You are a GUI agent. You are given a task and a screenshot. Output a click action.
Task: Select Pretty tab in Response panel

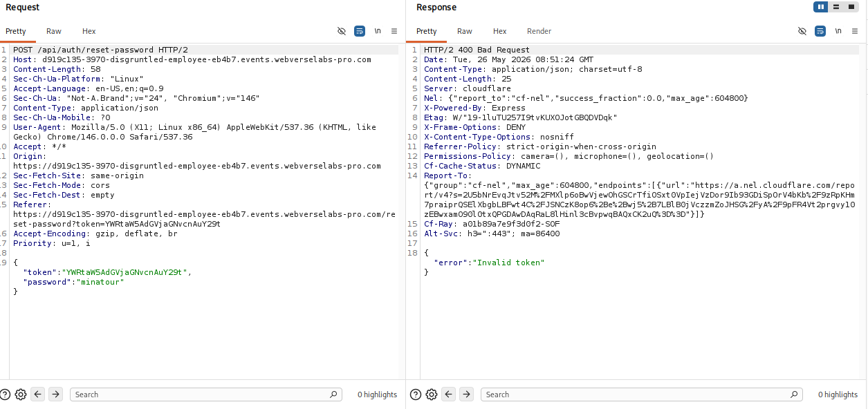coord(427,31)
